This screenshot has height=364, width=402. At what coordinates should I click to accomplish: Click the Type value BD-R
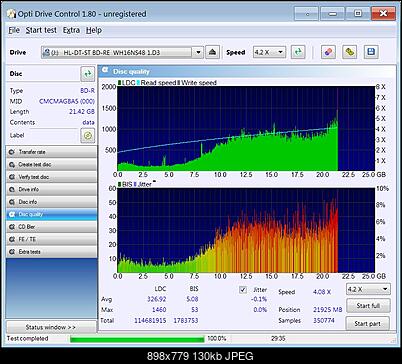click(x=87, y=91)
